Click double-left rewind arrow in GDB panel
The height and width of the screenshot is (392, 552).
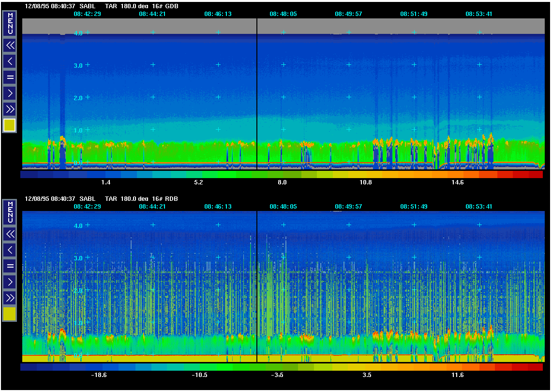tap(10, 45)
